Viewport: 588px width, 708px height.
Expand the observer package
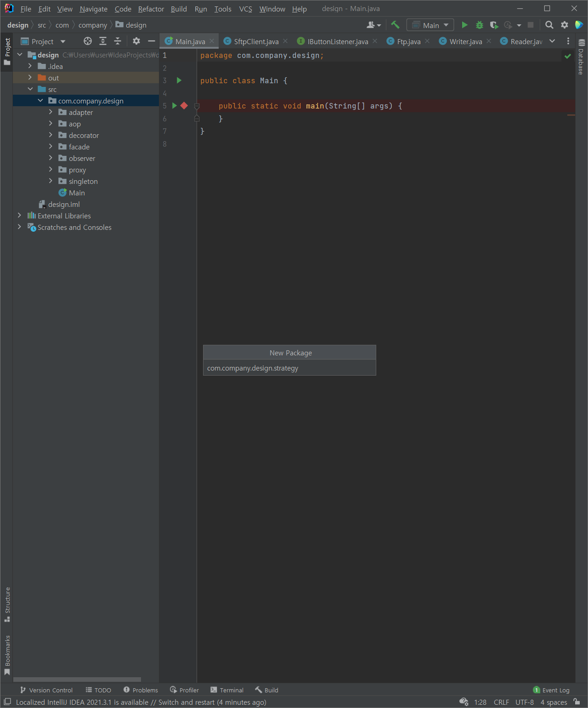pyautogui.click(x=51, y=158)
